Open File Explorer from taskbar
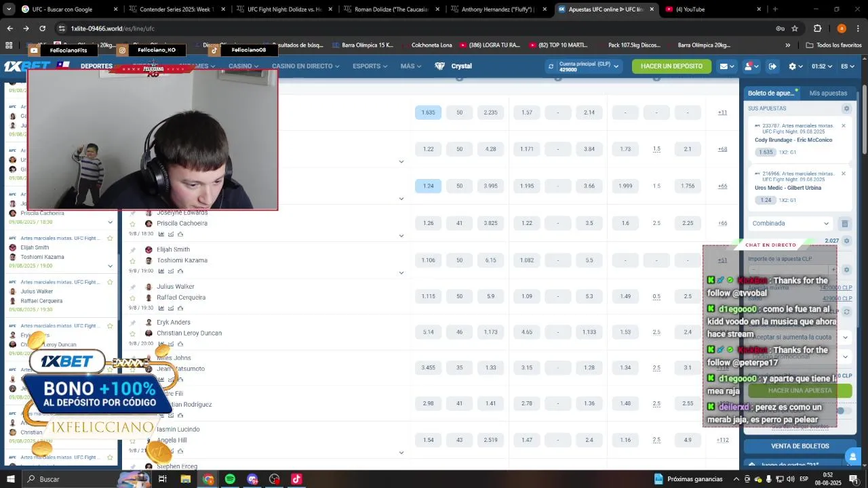The height and width of the screenshot is (488, 868). click(x=185, y=479)
